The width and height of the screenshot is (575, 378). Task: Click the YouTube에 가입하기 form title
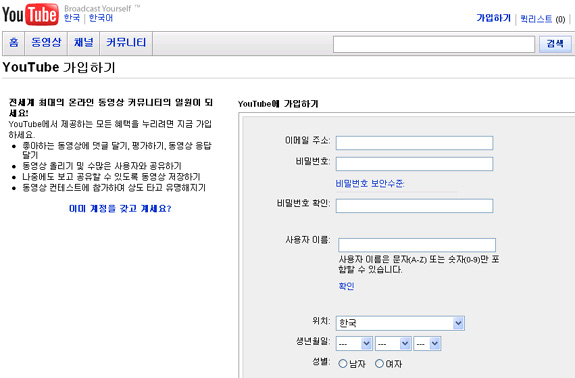tap(278, 104)
